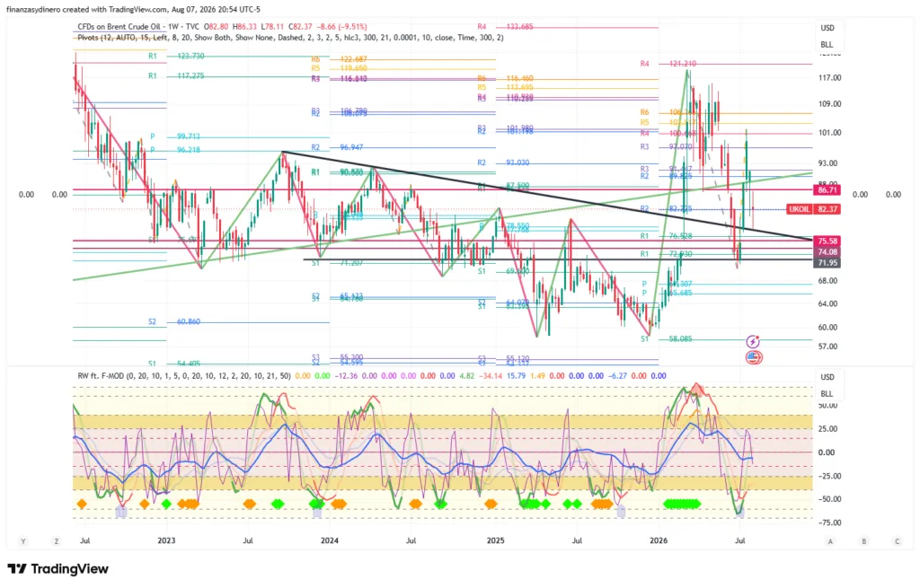Click the R1 117.275 pivot label

(x=176, y=75)
